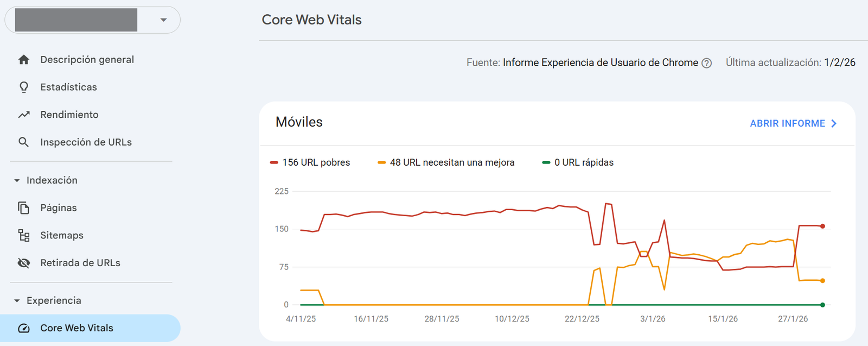Collapse the Indexación section
This screenshot has width=868, height=346.
point(17,180)
